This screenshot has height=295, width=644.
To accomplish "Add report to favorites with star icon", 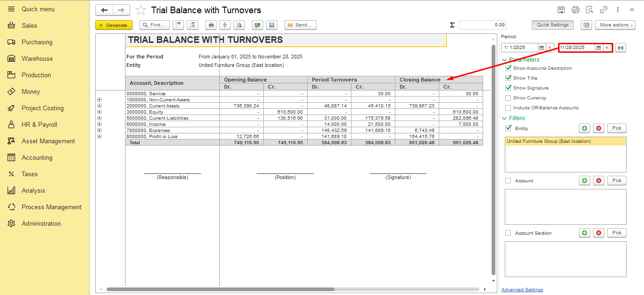I will [141, 10].
